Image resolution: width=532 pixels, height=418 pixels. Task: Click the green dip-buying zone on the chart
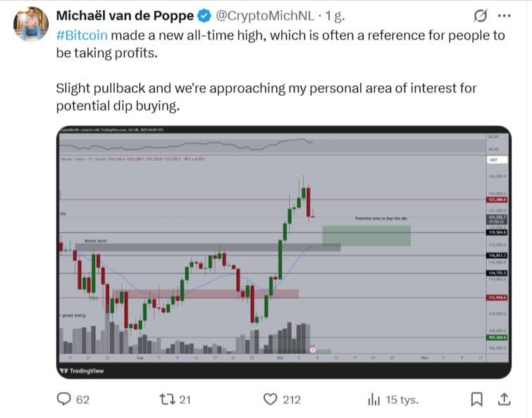[366, 235]
